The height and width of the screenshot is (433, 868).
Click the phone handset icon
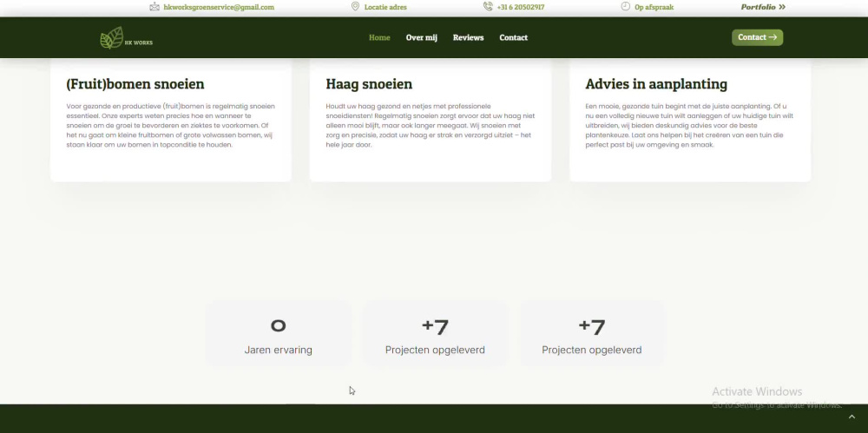point(488,7)
